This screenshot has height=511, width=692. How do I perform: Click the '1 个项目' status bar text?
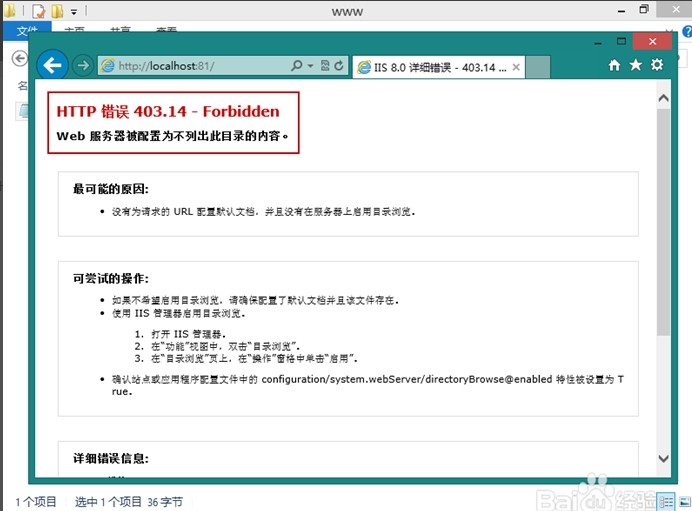[x=36, y=502]
